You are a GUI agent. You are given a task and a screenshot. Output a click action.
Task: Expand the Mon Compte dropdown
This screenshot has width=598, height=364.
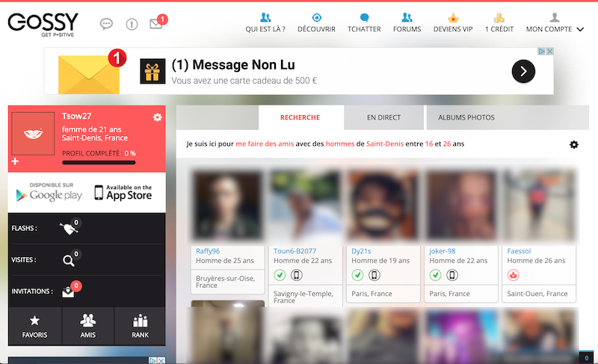(x=555, y=22)
